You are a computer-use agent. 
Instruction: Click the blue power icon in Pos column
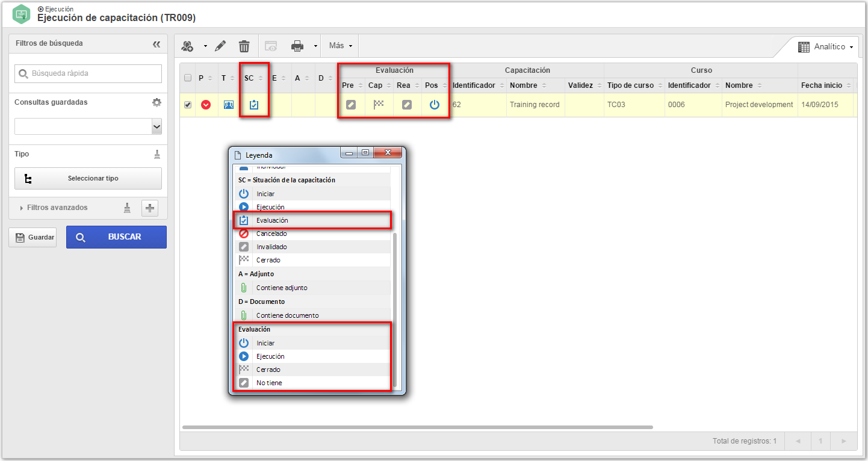pos(435,105)
